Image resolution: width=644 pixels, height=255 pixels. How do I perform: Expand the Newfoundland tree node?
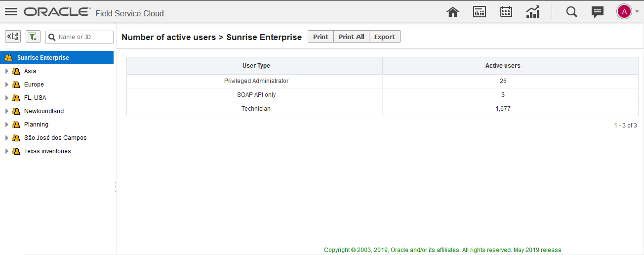coord(6,111)
